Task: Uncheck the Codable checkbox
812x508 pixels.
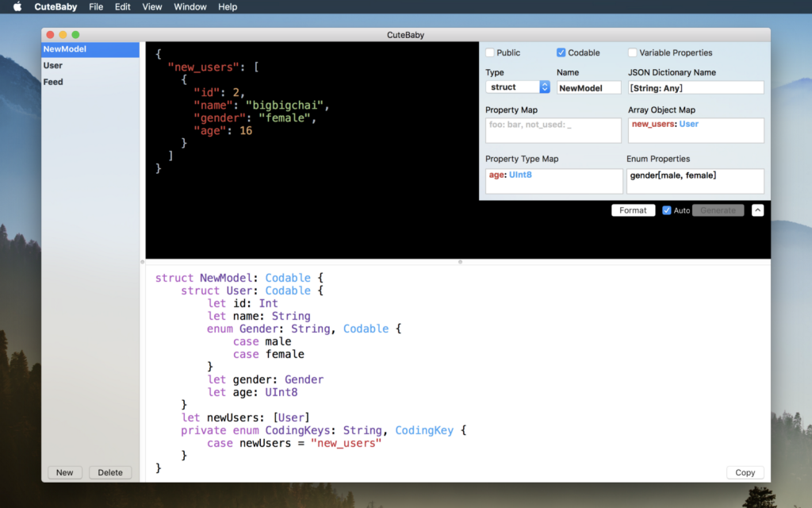Action: tap(561, 53)
